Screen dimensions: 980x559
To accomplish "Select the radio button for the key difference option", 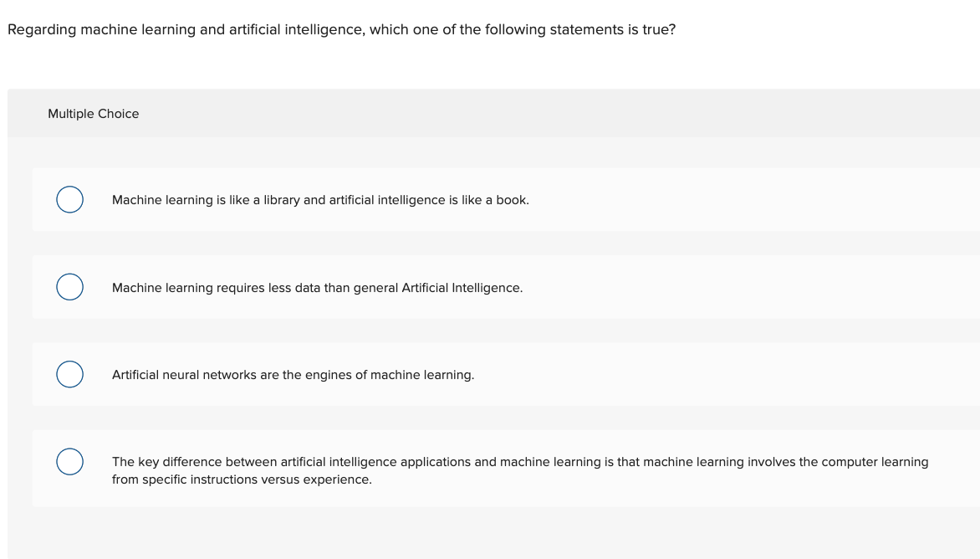I will (70, 461).
